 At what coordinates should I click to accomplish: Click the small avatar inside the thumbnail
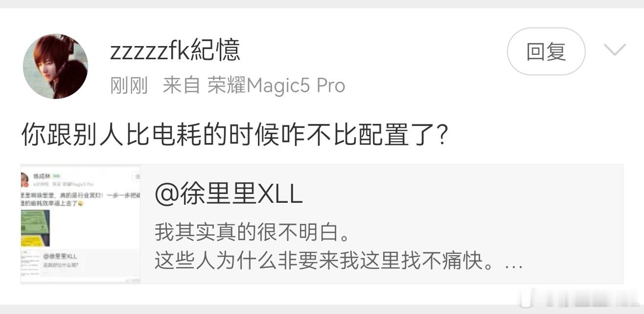coord(24,180)
